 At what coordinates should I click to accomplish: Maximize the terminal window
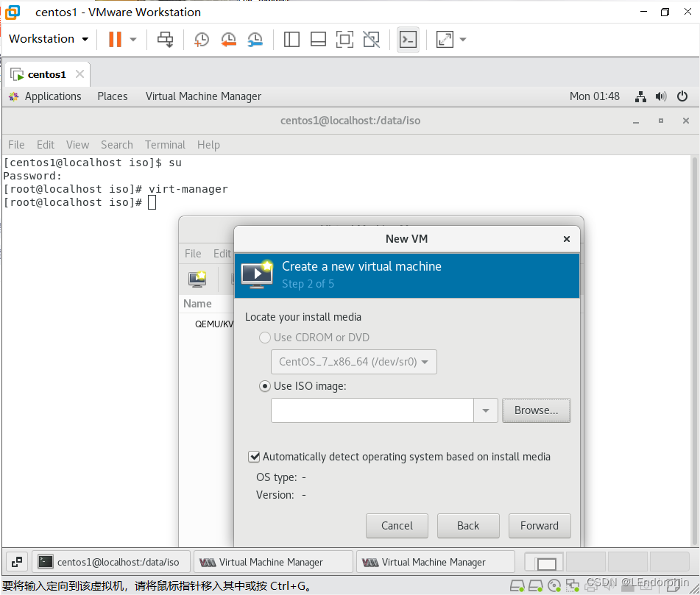click(661, 121)
